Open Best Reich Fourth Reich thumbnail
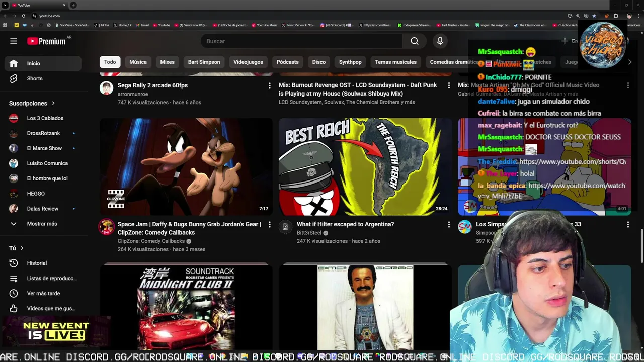The height and width of the screenshot is (362, 644). pyautogui.click(x=365, y=166)
